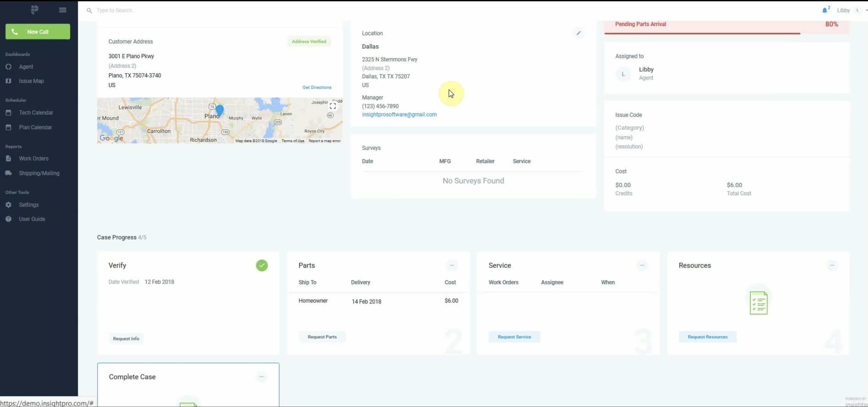
Task: Collapse the Parts card
Action: click(x=452, y=265)
